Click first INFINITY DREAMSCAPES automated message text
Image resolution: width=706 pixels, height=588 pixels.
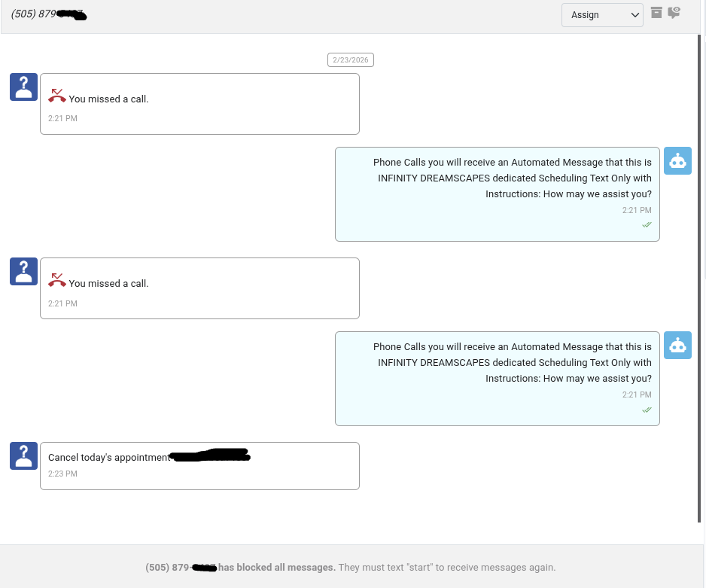coord(514,178)
